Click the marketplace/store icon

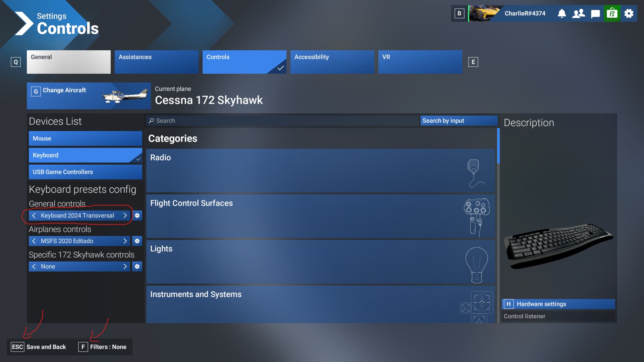[x=612, y=13]
